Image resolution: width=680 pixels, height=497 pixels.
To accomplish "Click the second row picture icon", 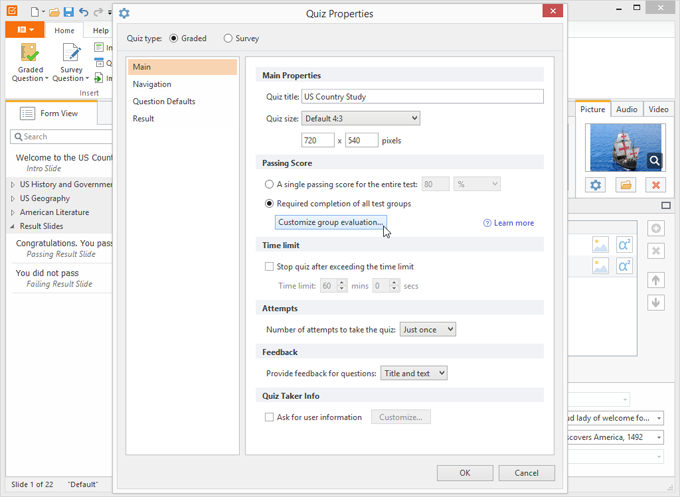I will pos(600,266).
